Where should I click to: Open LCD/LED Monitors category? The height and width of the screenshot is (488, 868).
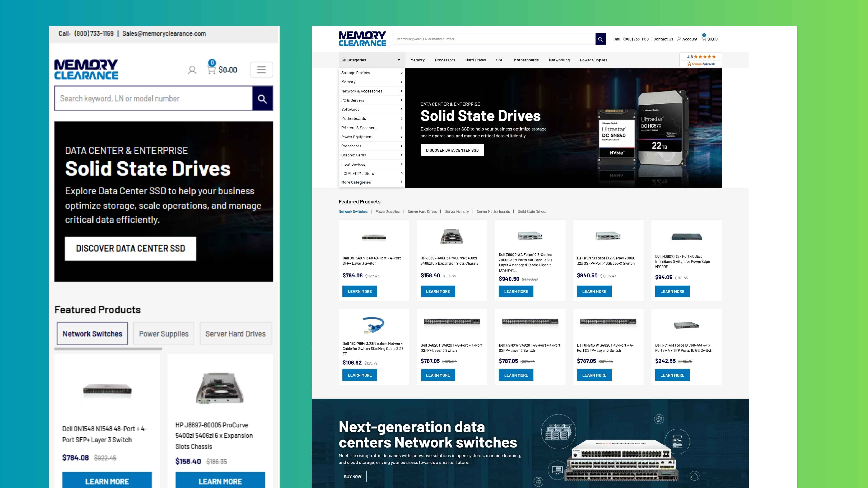[x=372, y=174]
